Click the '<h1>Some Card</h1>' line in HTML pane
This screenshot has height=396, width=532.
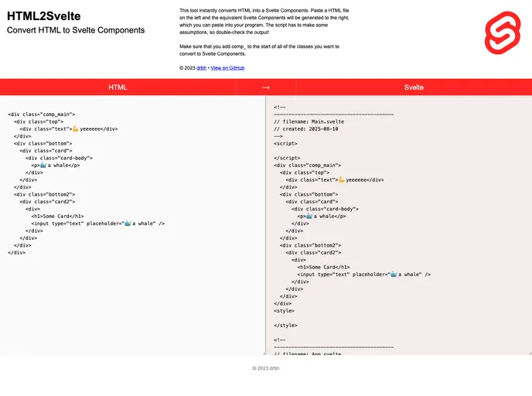click(x=57, y=216)
